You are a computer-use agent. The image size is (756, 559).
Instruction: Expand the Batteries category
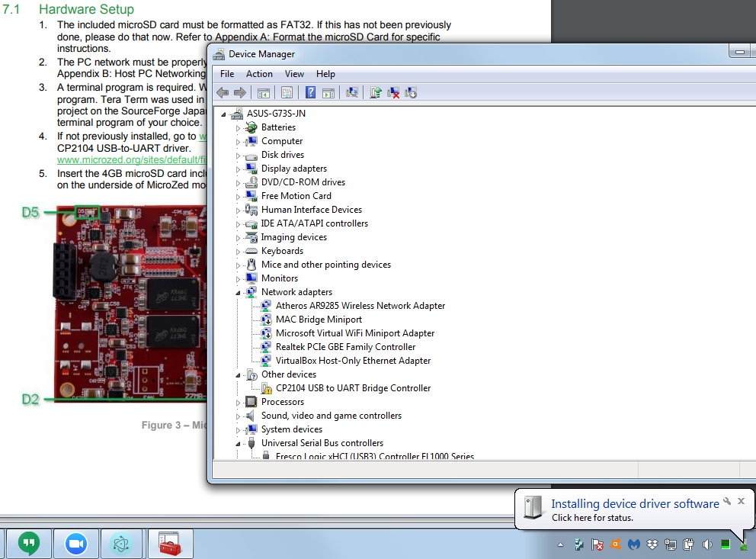[x=238, y=128]
